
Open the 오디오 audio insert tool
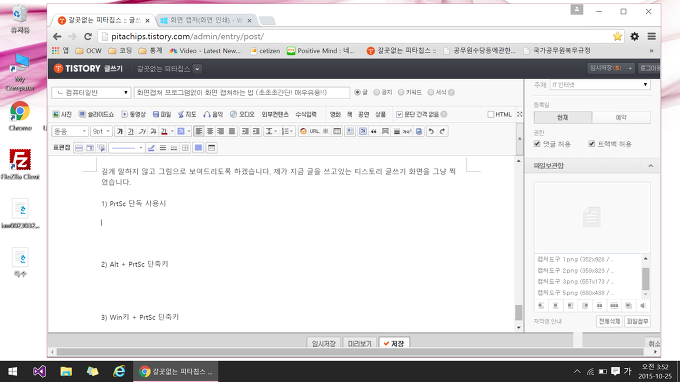click(242, 114)
